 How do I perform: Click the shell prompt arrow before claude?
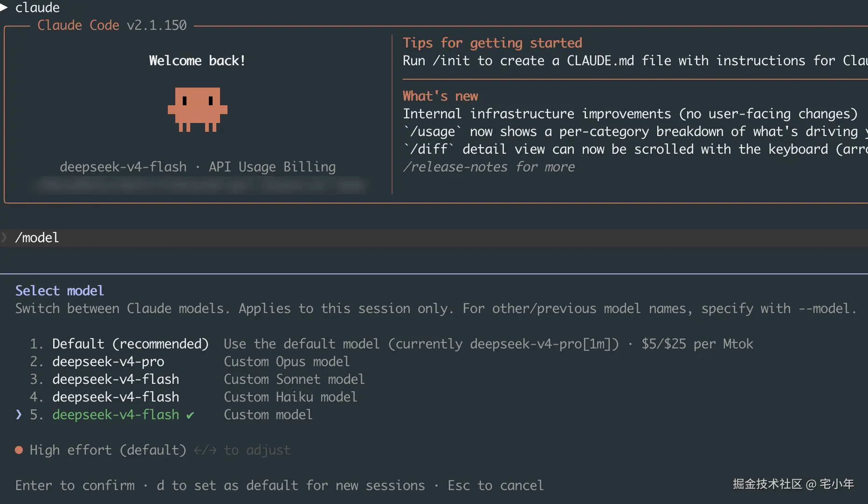(4, 7)
